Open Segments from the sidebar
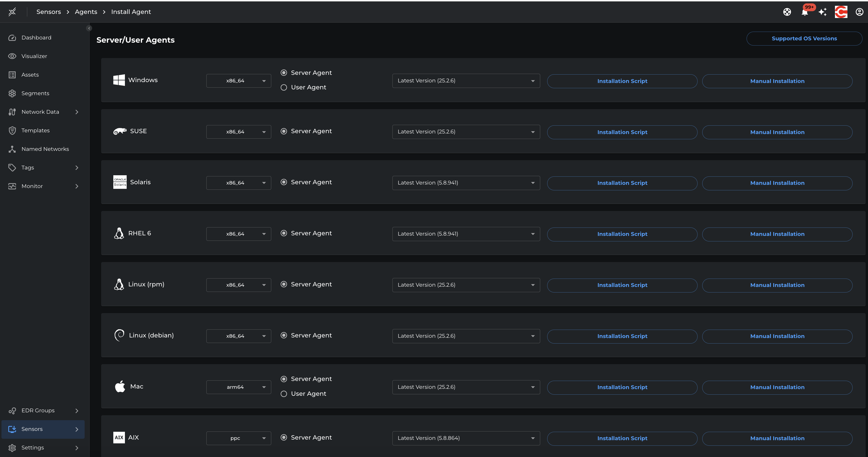The height and width of the screenshot is (457, 868). tap(35, 93)
